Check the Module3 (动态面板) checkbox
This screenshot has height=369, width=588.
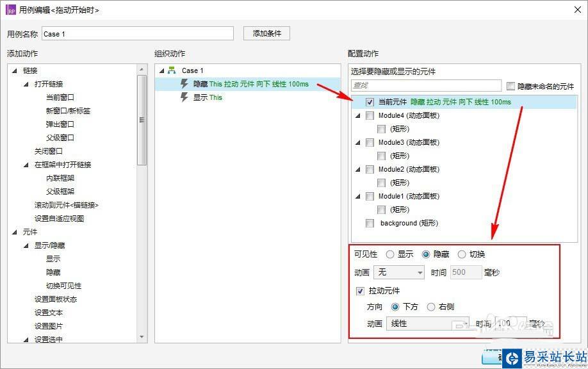[370, 142]
